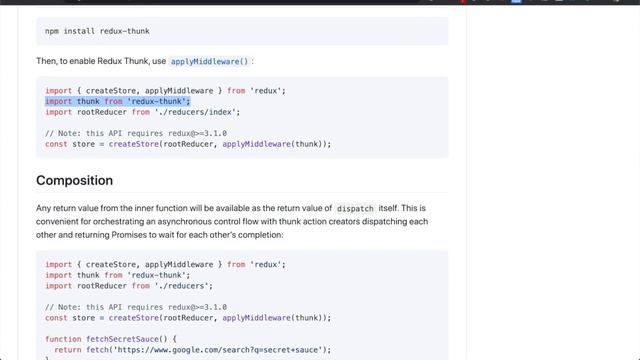
Task: Click the 'convenient for orchestrating an asynchronous control flow' line
Action: click(232, 222)
